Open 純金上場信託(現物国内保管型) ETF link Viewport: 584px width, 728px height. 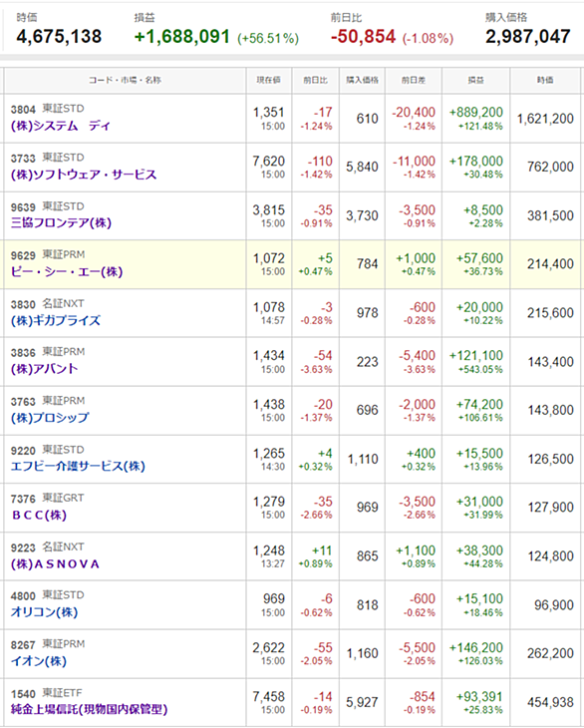(89, 709)
